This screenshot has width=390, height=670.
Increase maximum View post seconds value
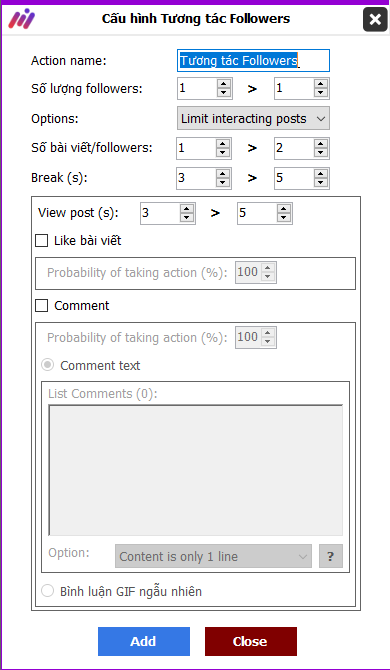(284, 209)
